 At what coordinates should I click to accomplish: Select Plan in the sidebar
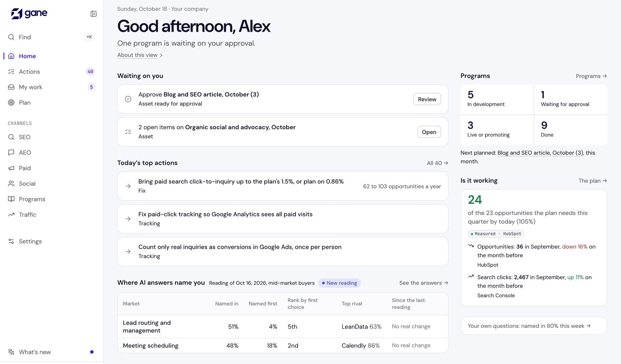click(x=51, y=103)
